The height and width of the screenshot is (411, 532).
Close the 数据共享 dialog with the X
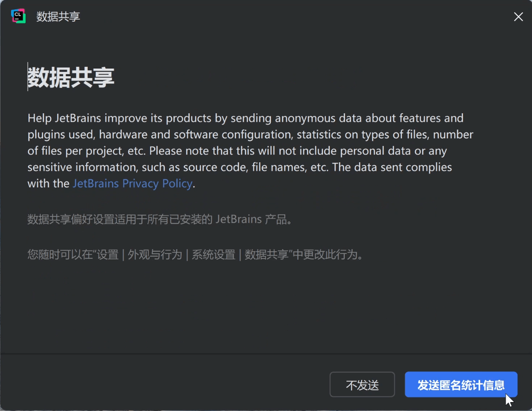[x=518, y=17]
